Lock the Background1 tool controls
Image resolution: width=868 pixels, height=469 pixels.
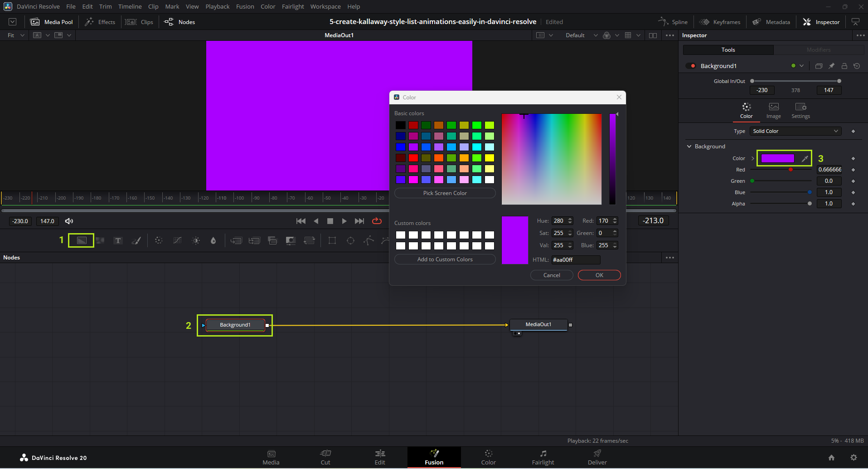click(844, 66)
